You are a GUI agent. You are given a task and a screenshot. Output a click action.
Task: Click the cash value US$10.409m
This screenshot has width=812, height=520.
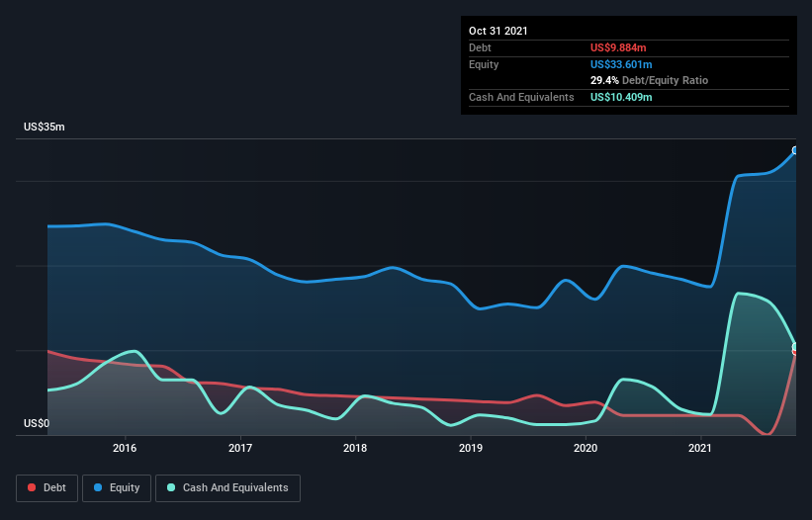point(621,97)
